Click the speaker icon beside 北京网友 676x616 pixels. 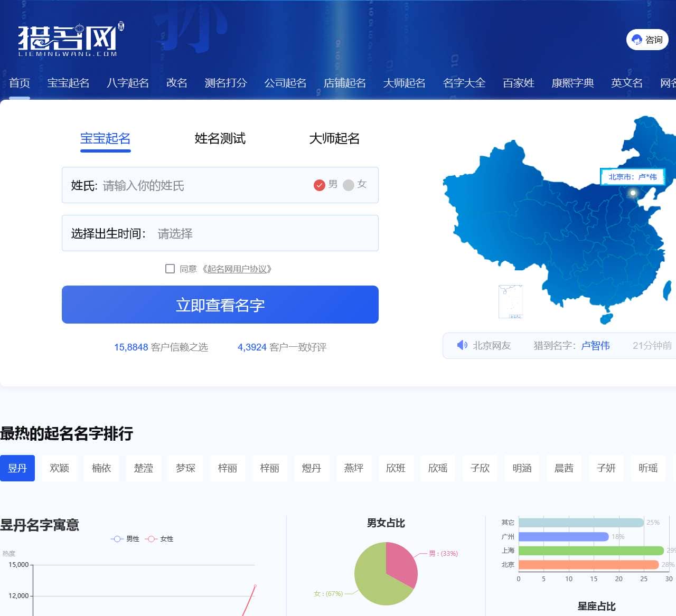point(462,345)
